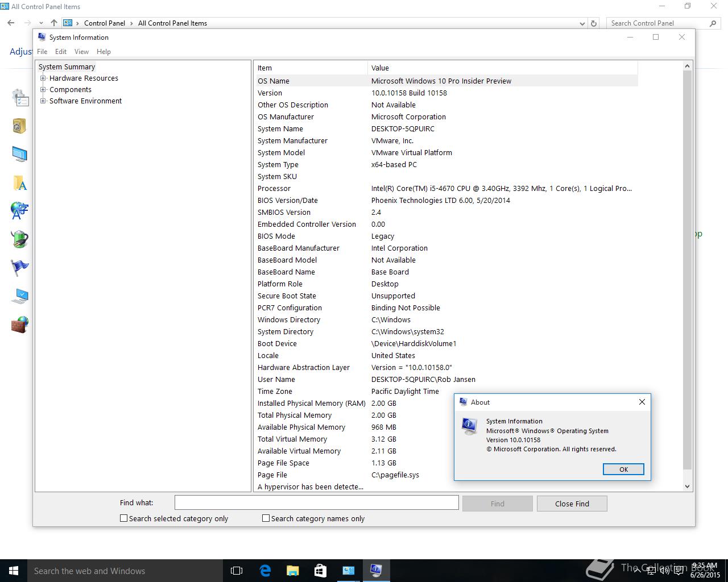Image resolution: width=728 pixels, height=582 pixels.
Task: Open Task View in taskbar
Action: point(237,571)
